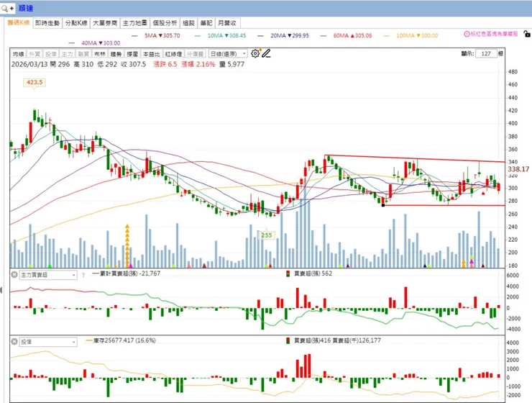Screen dimensions: 532x403
Task: Toggle the 主力 overlay button
Action: click(67, 54)
